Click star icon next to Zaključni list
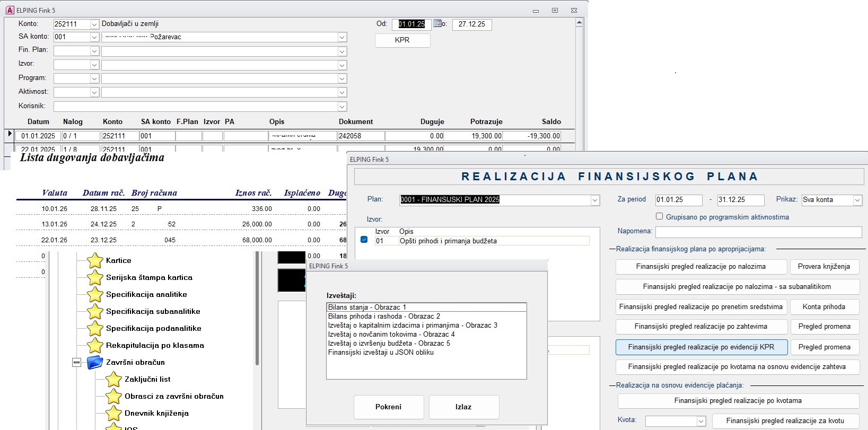The height and width of the screenshot is (430, 868). click(113, 379)
